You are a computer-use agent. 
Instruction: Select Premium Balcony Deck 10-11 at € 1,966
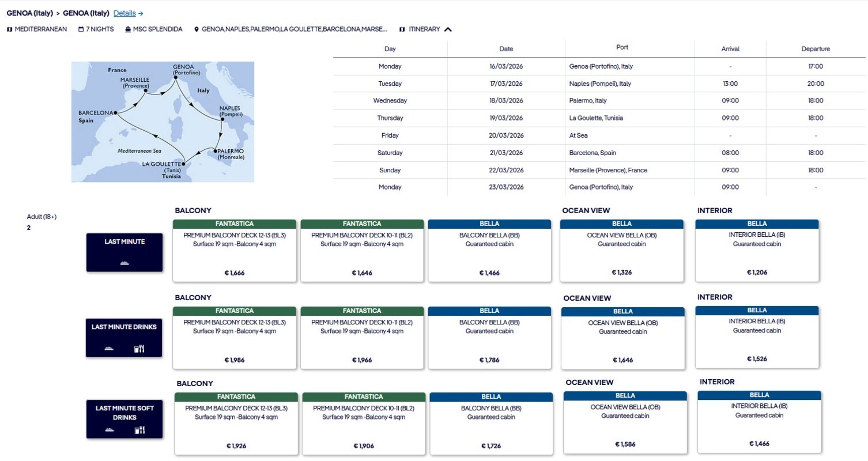tap(362, 338)
